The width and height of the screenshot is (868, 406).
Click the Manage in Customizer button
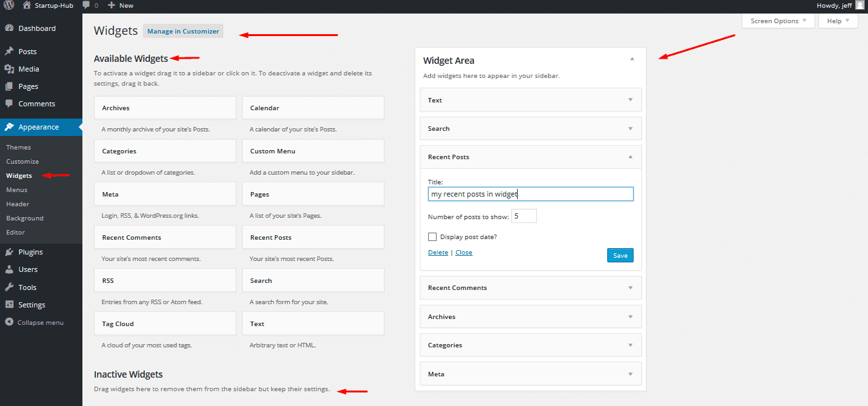183,31
